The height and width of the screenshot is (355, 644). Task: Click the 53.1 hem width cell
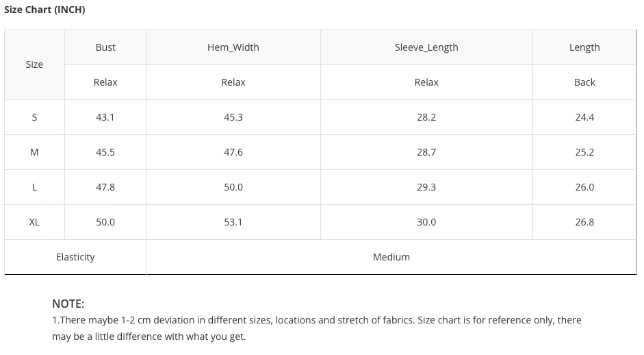coord(233,222)
